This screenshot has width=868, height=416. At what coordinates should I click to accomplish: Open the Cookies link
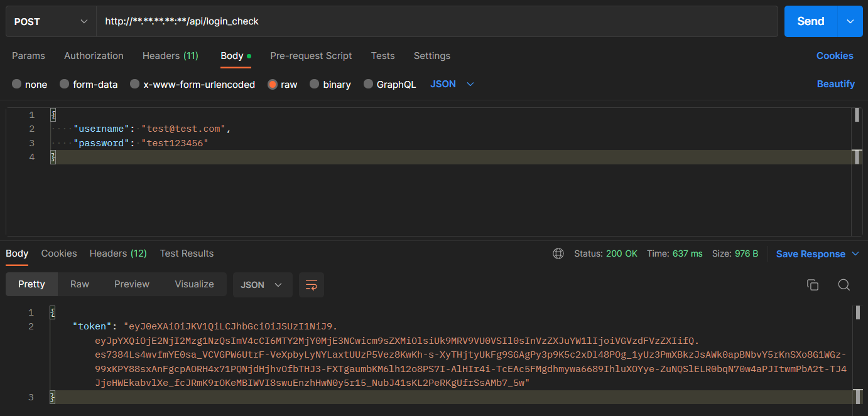[835, 56]
